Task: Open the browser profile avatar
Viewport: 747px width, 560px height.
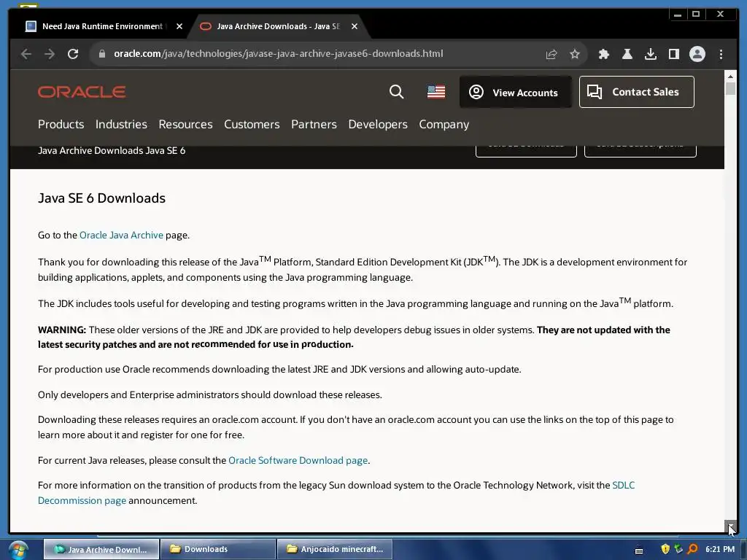Action: tap(697, 54)
